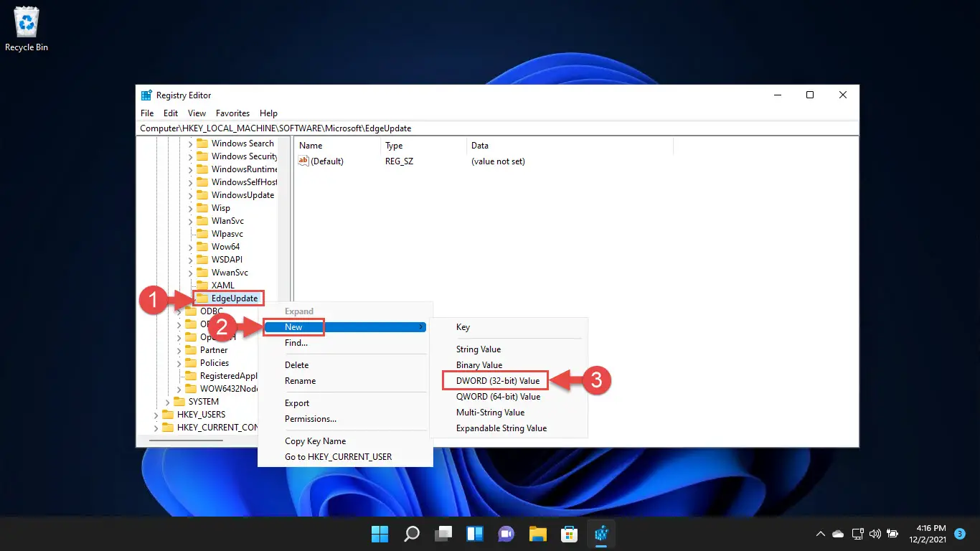This screenshot has width=980, height=551.
Task: Select QWORD (64-bit) Value
Action: 498,397
